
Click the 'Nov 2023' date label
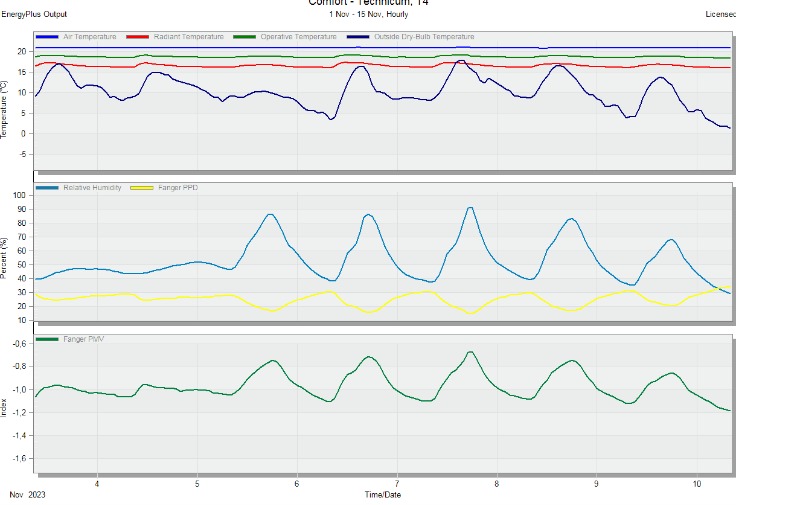point(28,494)
